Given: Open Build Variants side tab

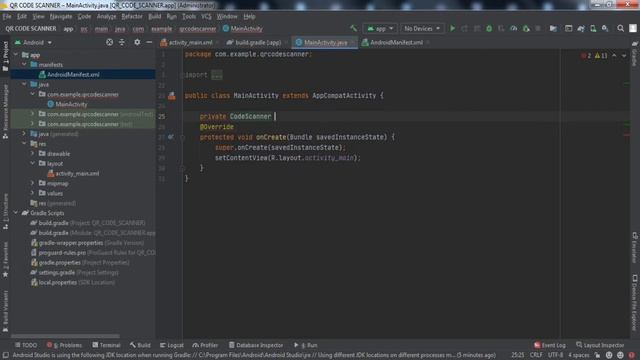Looking at the screenshot, I should pos(5,311).
